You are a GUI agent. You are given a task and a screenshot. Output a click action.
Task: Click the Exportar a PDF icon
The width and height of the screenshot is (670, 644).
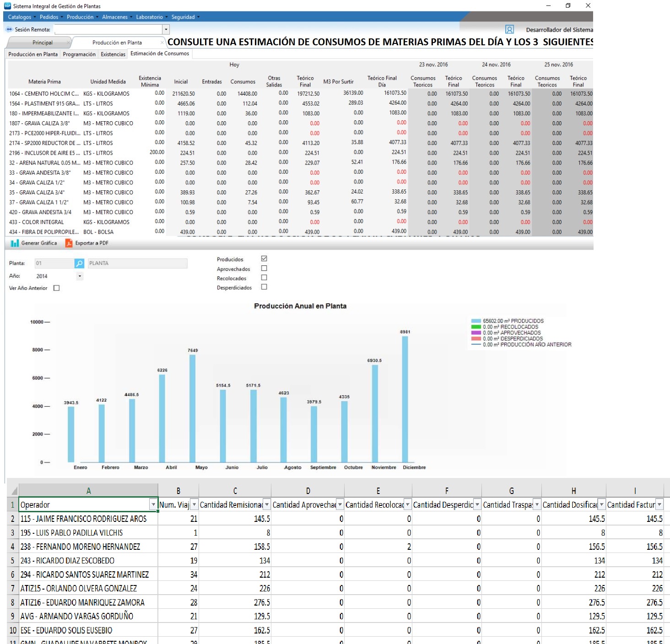click(69, 243)
